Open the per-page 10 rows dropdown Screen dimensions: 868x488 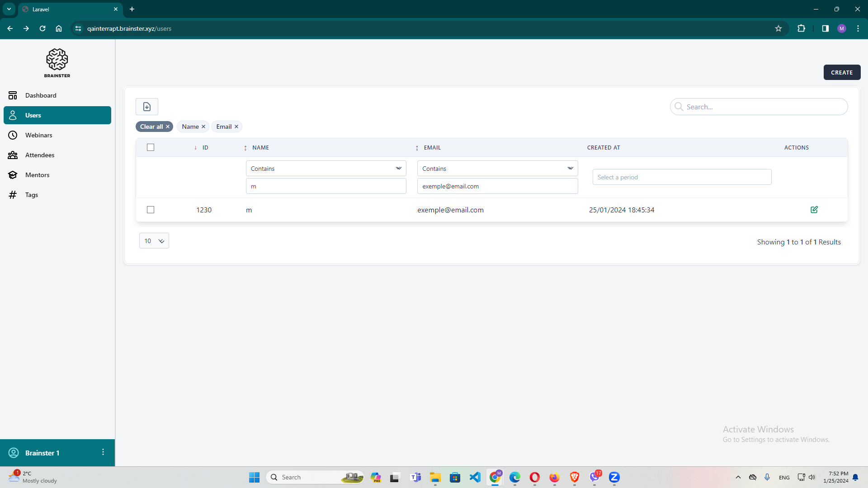coord(154,241)
